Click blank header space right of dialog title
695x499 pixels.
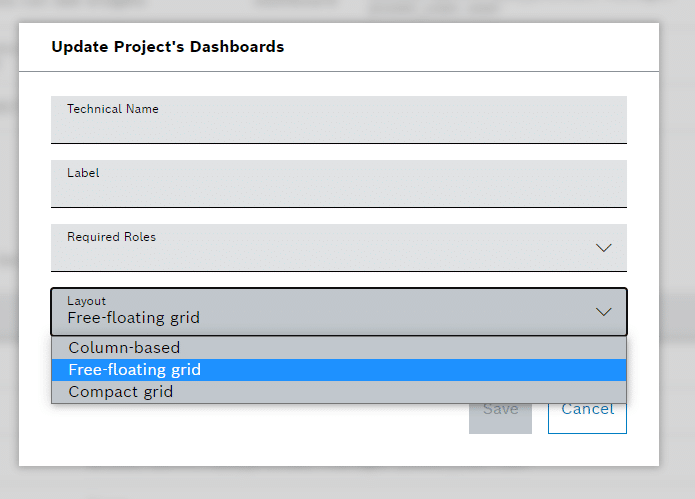470,47
